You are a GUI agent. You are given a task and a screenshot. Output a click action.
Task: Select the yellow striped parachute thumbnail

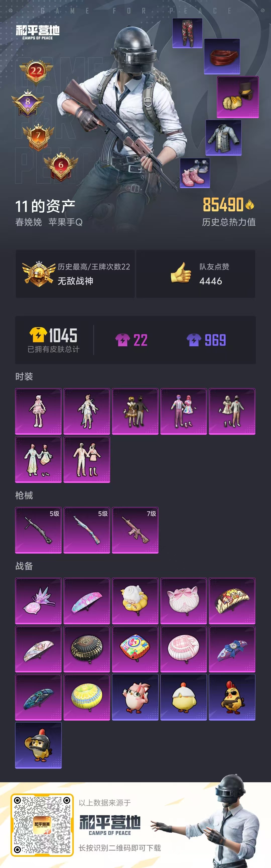[87, 697]
